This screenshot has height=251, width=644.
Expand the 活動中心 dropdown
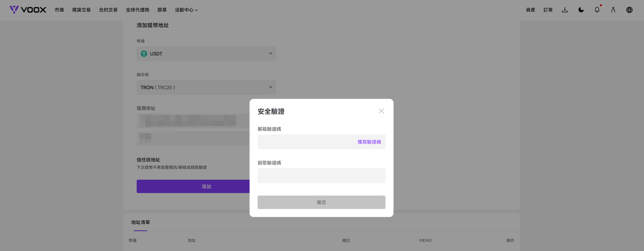186,10
